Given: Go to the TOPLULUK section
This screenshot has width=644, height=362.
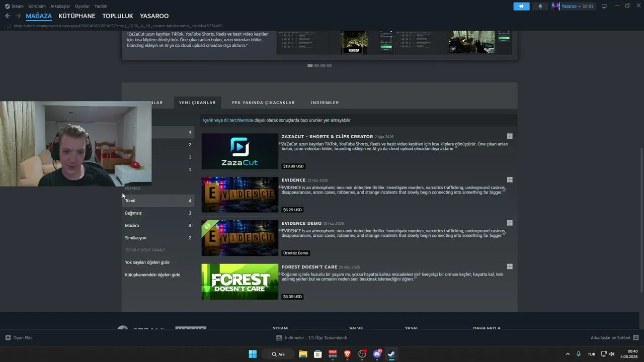Looking at the screenshot, I should pyautogui.click(x=118, y=16).
